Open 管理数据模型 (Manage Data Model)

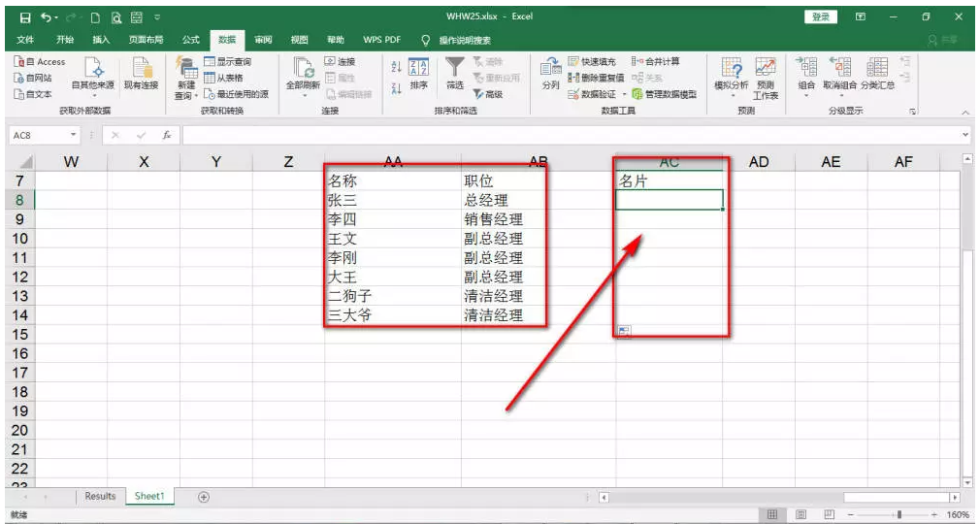click(x=664, y=94)
